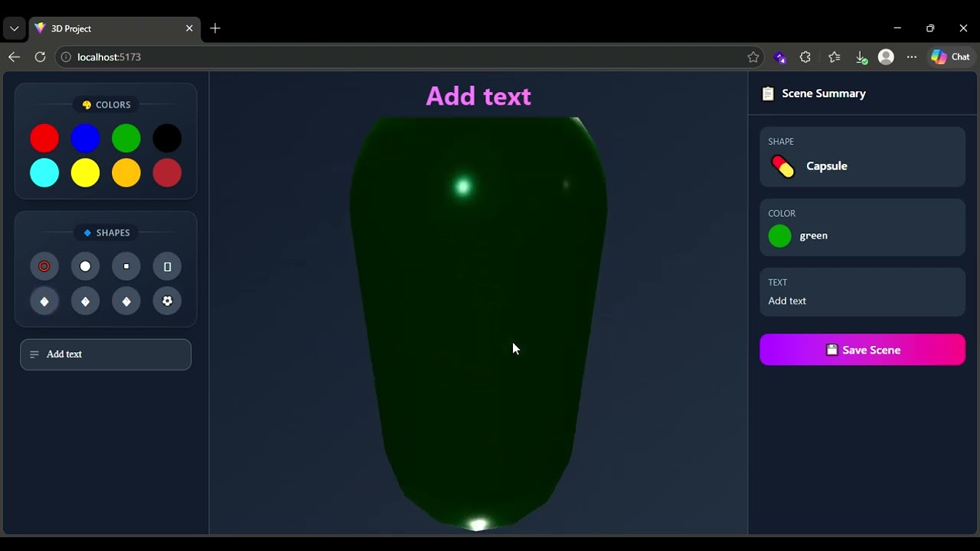Select the small white square cube shape
The width and height of the screenshot is (980, 551).
click(x=126, y=266)
